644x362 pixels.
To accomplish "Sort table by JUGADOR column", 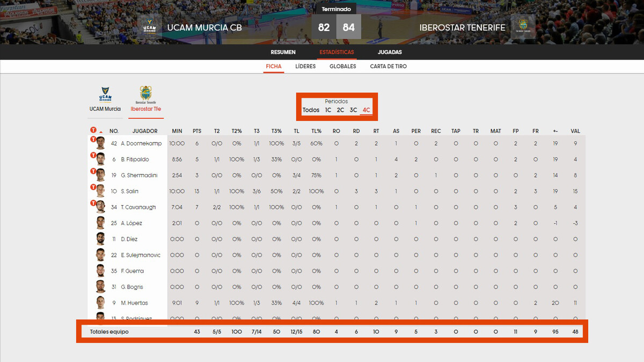I will [145, 131].
